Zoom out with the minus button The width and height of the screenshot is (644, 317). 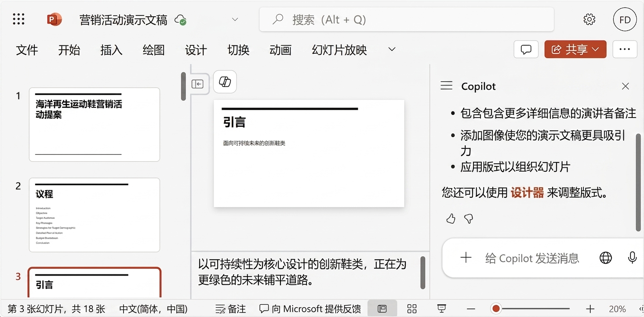pos(470,309)
